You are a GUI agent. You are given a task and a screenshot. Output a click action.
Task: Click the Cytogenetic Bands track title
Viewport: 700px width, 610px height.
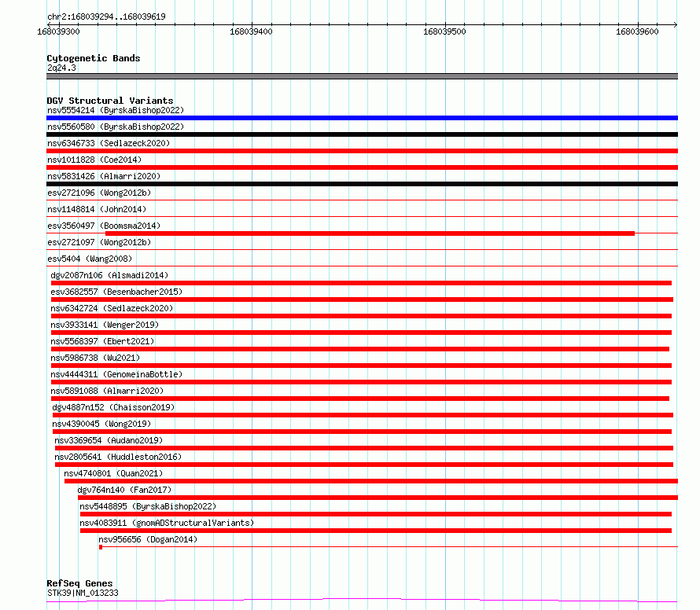(94, 58)
